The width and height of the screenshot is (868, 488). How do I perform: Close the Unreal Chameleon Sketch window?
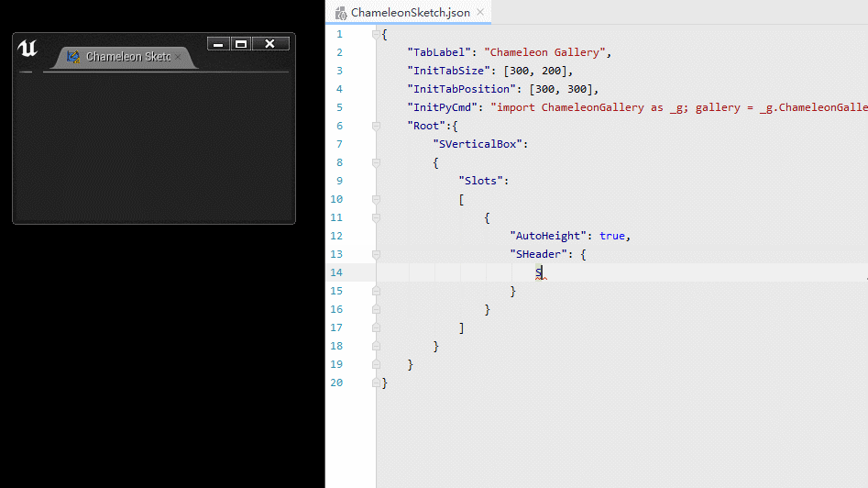point(270,44)
